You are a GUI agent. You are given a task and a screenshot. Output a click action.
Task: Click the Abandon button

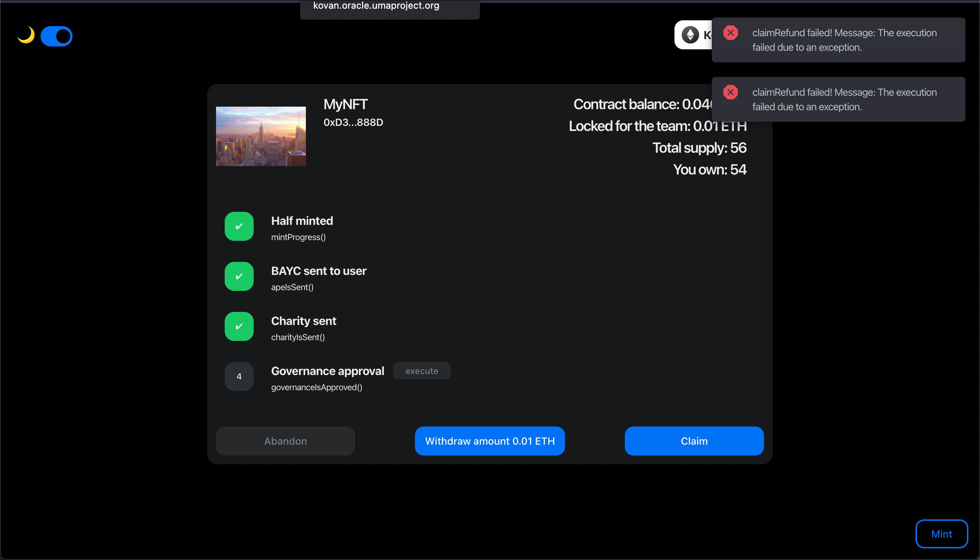click(286, 441)
